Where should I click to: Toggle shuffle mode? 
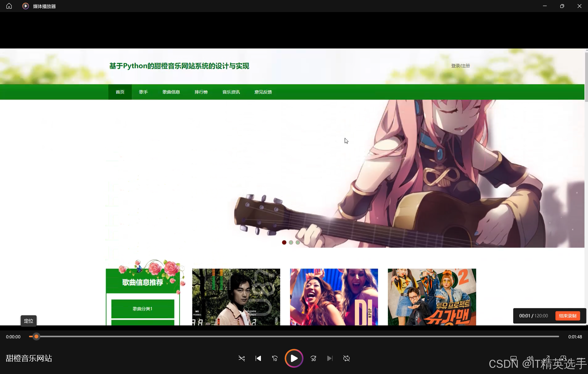[x=241, y=358]
